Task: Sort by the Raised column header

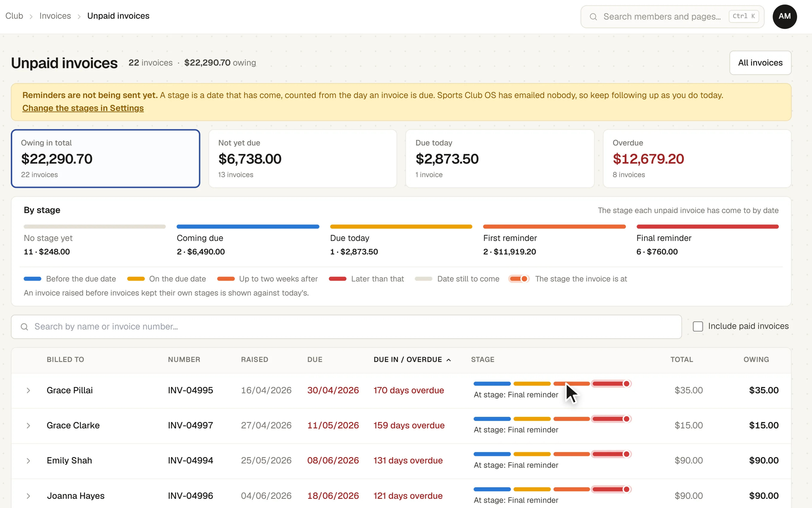Action: tap(255, 359)
